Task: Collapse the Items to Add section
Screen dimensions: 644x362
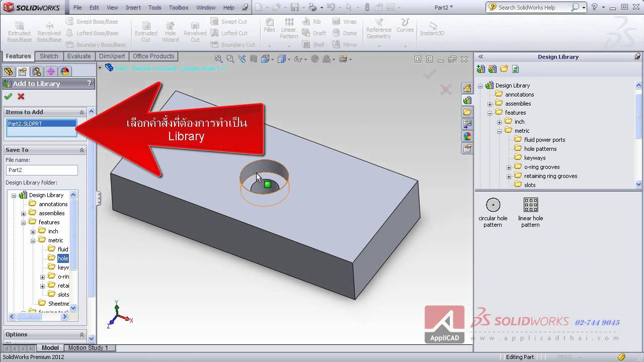Action: (x=82, y=112)
